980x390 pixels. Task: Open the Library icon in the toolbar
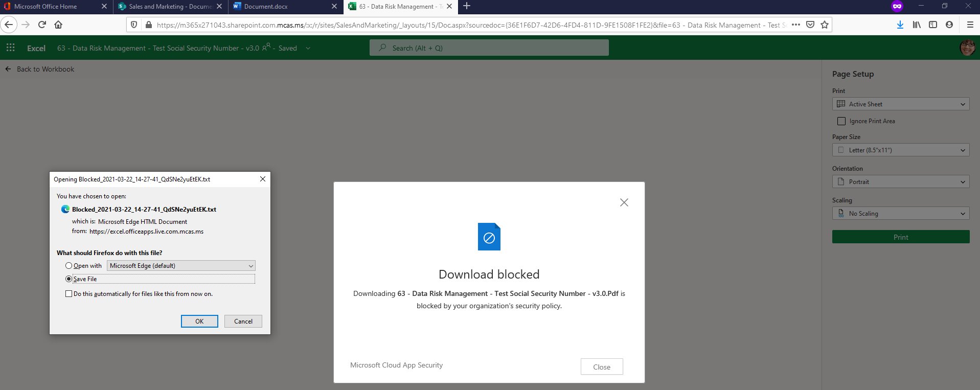click(917, 25)
